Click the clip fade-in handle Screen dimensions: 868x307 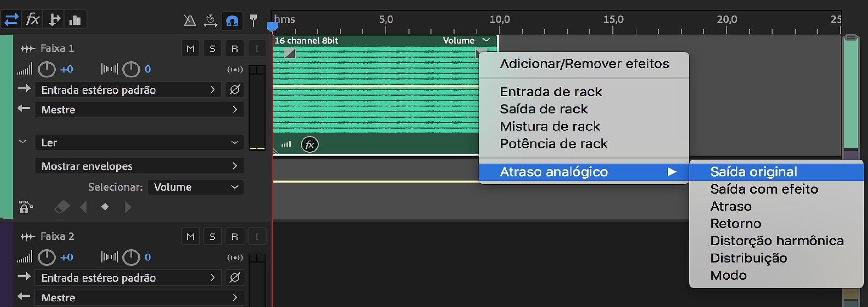289,53
